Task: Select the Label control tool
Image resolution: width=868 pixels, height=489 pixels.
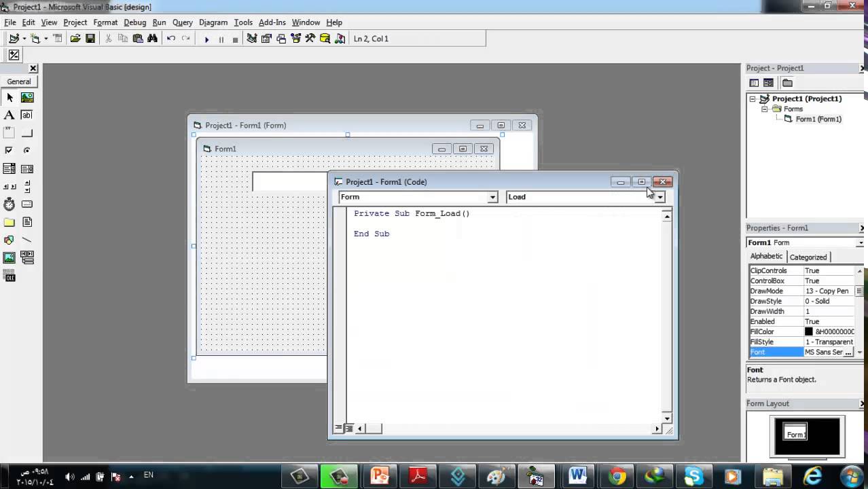Action: click(x=10, y=115)
